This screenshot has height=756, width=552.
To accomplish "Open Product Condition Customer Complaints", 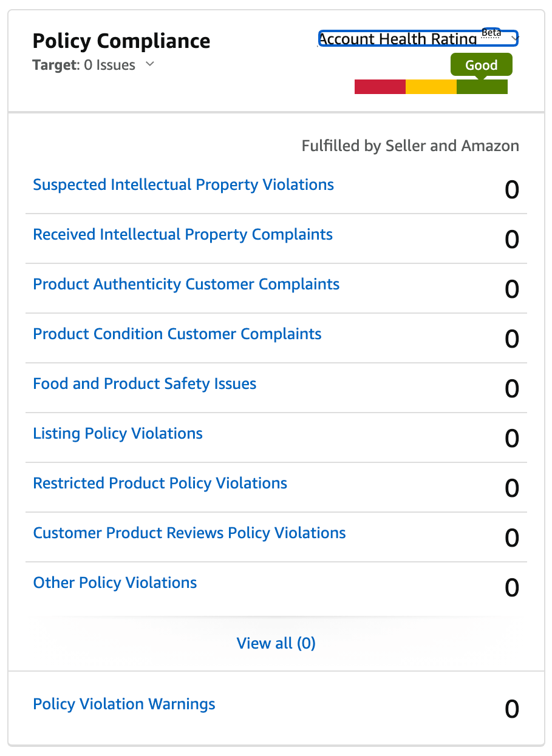I will click(177, 334).
